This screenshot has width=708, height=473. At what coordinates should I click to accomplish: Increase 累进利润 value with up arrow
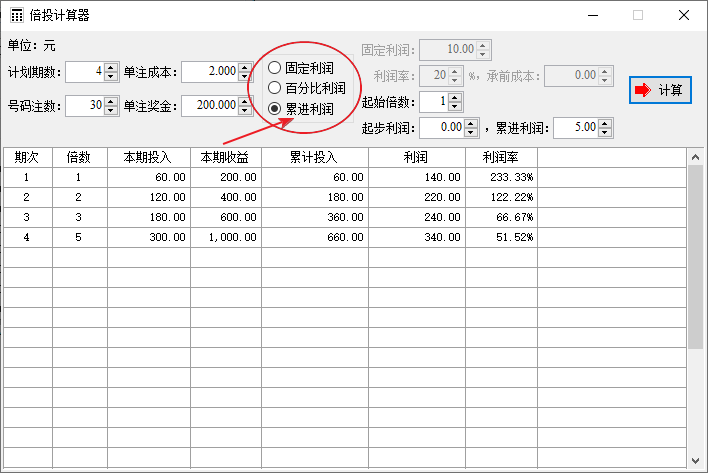coord(605,123)
